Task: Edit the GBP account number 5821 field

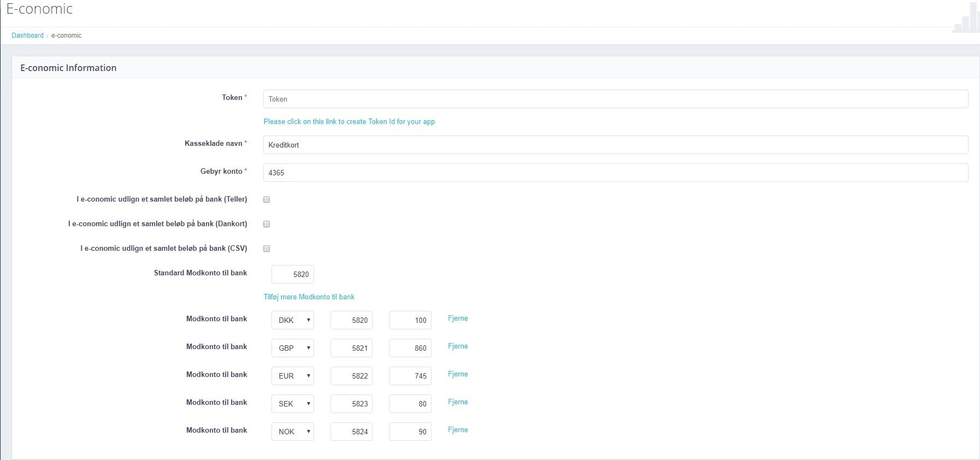Action: click(x=351, y=348)
